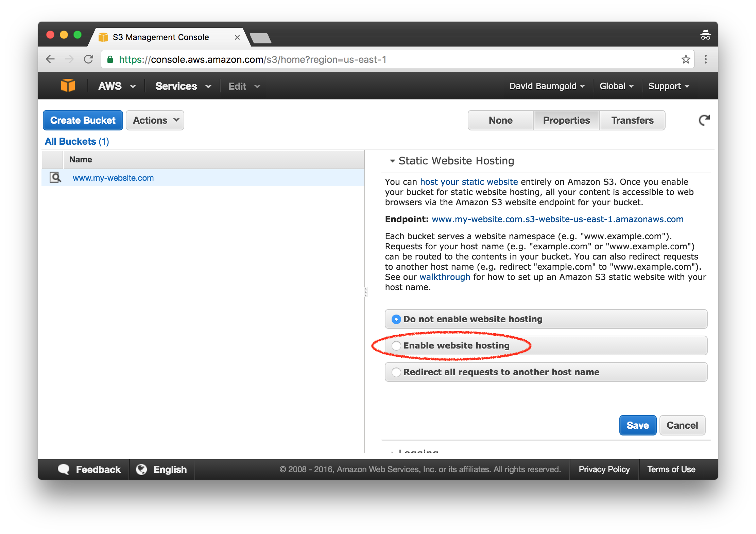
Task: Open the All Buckets link
Action: (x=77, y=141)
